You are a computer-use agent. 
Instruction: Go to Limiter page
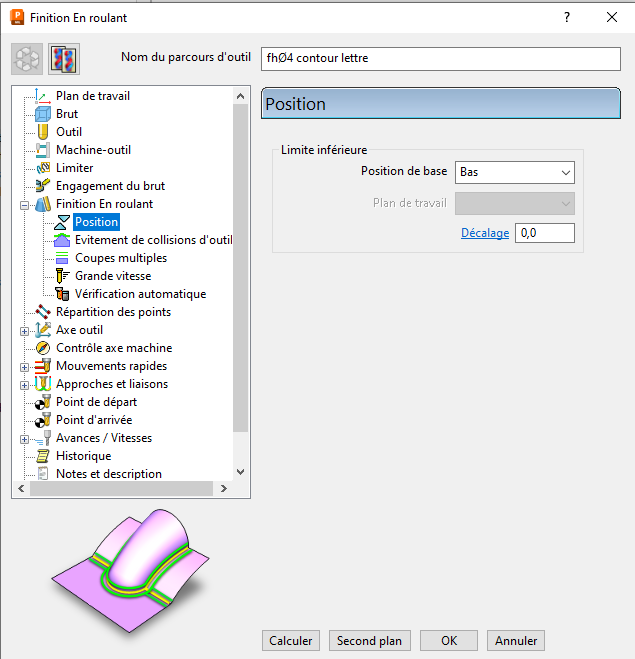74,168
